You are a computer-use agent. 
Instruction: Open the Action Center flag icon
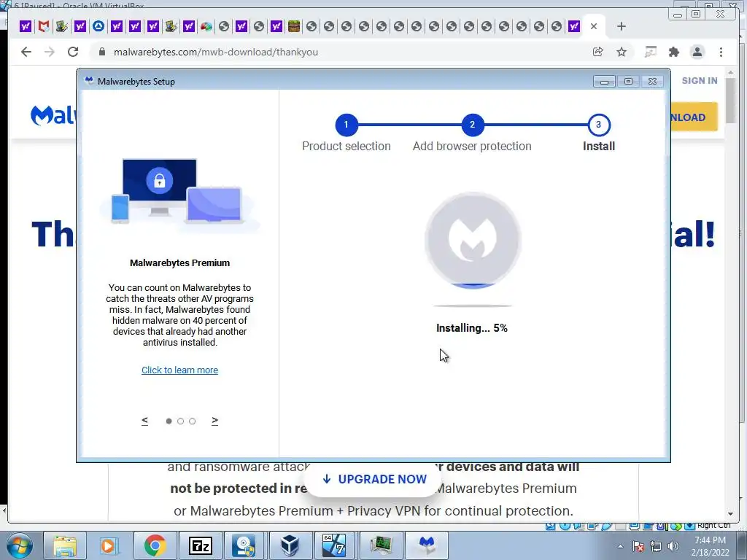[x=638, y=546]
